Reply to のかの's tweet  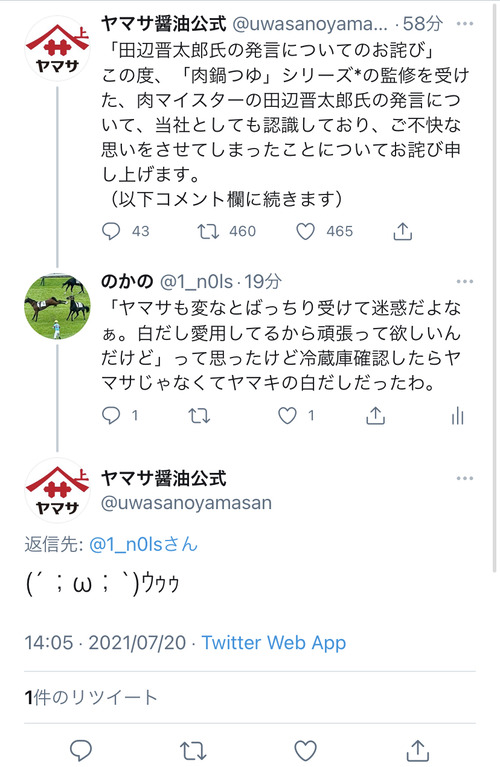coord(111,416)
